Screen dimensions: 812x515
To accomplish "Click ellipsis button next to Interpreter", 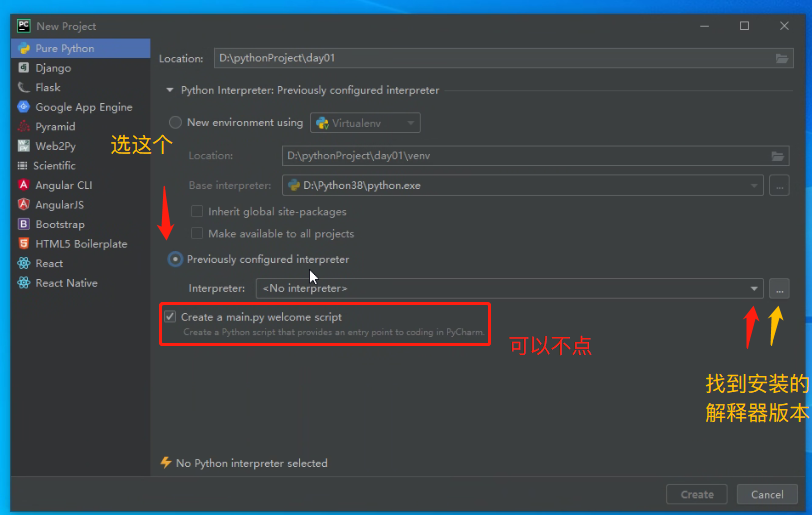I will click(779, 289).
